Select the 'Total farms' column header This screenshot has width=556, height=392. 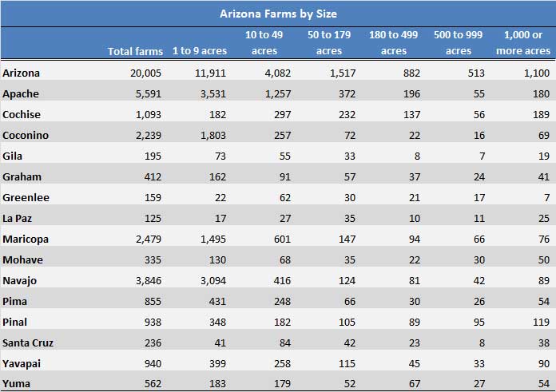(135, 51)
